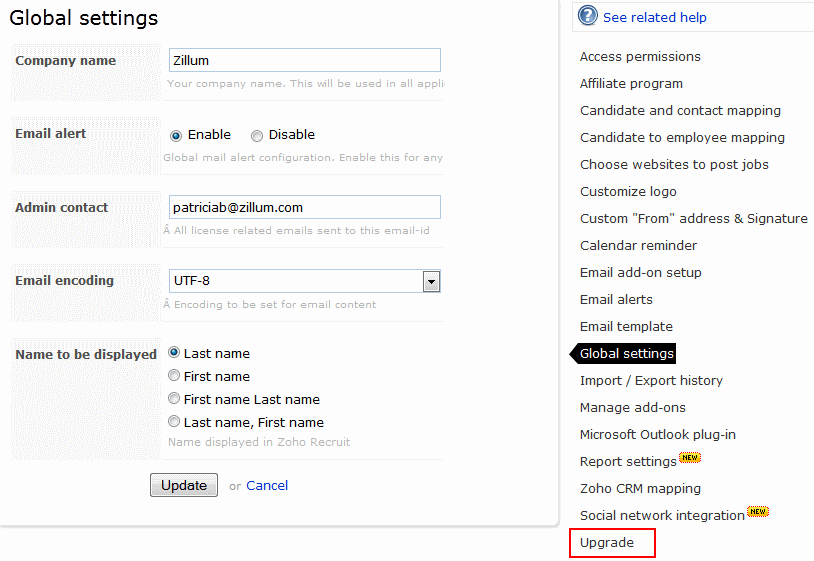Click the NEW badge beside Report settings
Image resolution: width=814 pixels, height=561 pixels.
(690, 458)
